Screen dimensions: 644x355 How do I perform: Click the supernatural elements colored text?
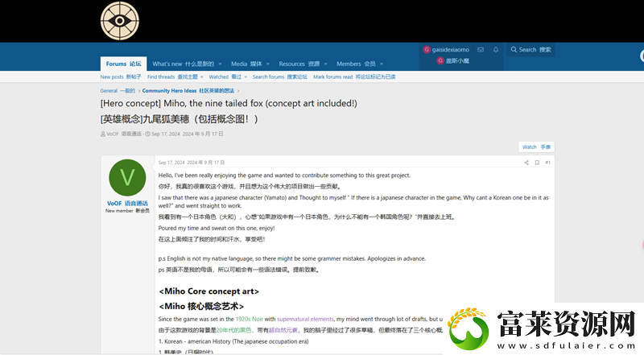click(305, 319)
